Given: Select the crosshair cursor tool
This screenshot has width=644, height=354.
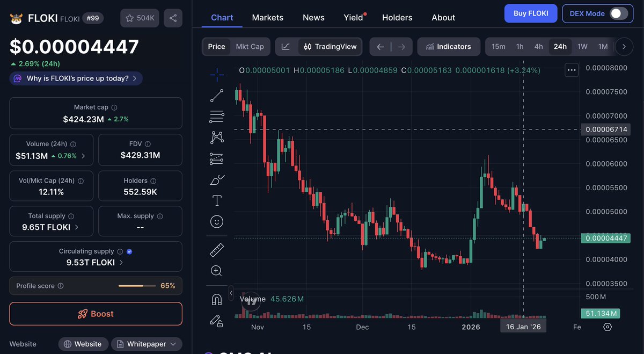Looking at the screenshot, I should coord(217,75).
